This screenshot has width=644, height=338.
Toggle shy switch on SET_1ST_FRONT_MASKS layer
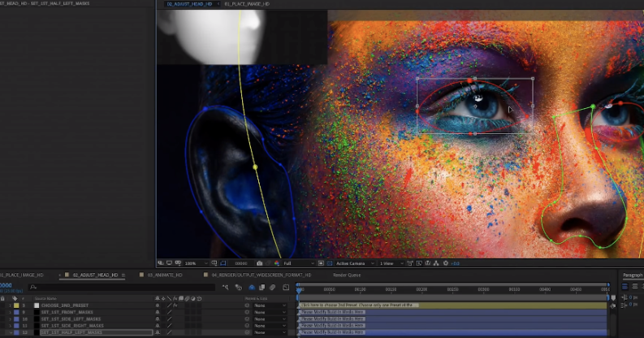tap(157, 312)
